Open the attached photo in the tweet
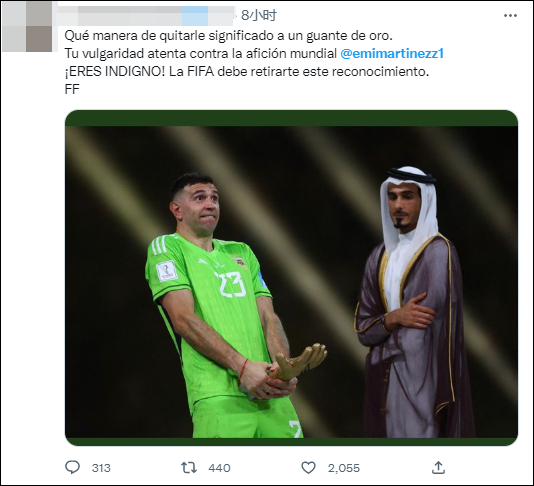This screenshot has height=486, width=534. click(292, 278)
